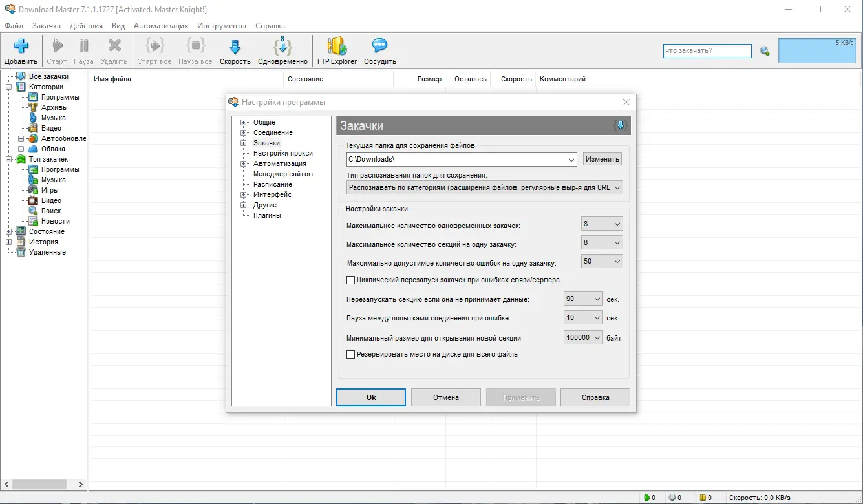Viewport: 863px width, 504px height.
Task: Click the search magnifier icon beside search box
Action: [x=765, y=51]
